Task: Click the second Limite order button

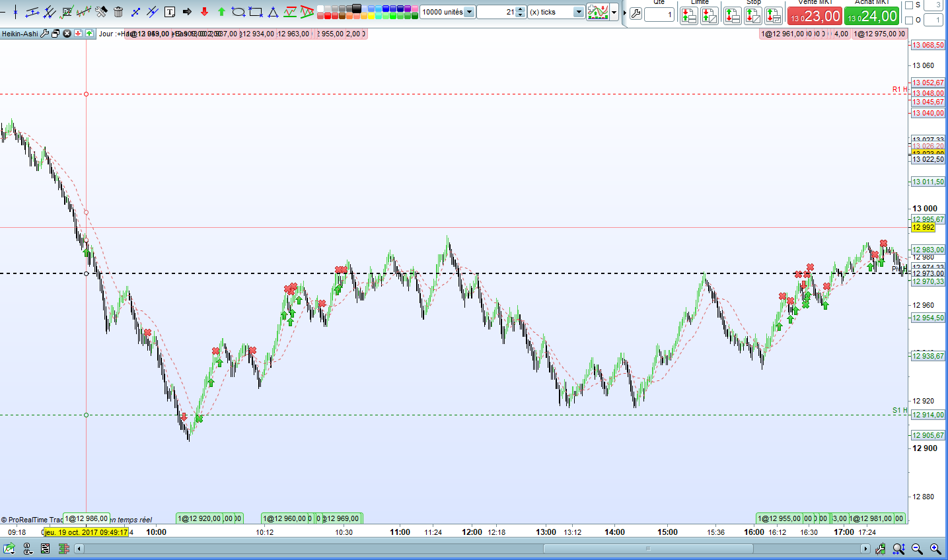Action: (710, 16)
